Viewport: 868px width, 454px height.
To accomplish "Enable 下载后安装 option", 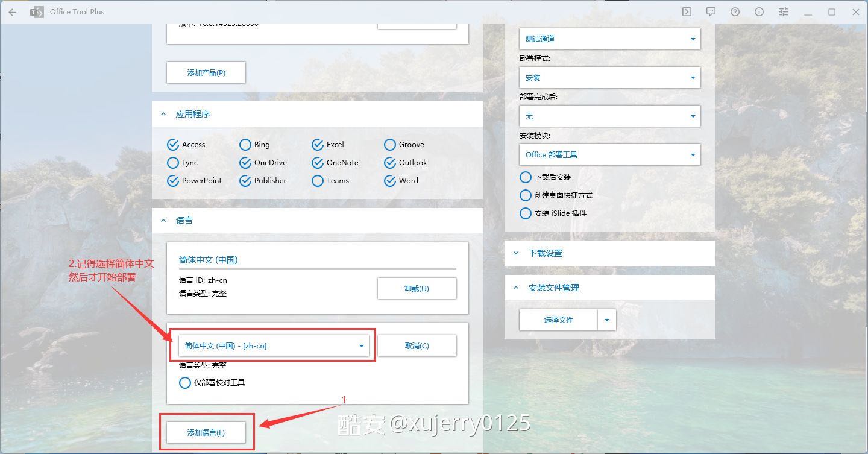I will pyautogui.click(x=526, y=177).
